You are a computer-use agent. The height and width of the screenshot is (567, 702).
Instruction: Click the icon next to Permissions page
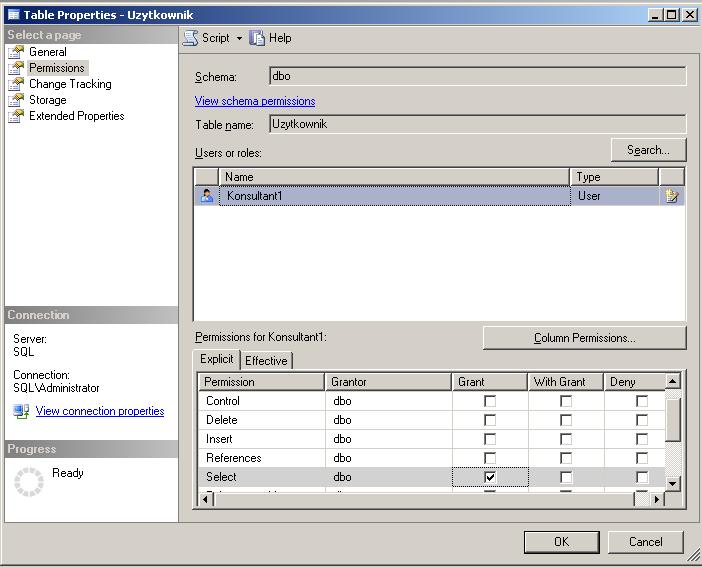16,68
